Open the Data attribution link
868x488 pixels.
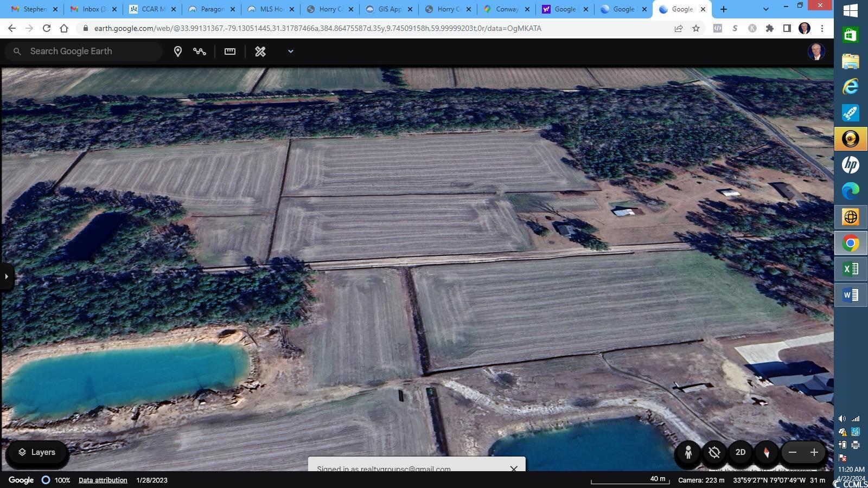[x=103, y=480]
